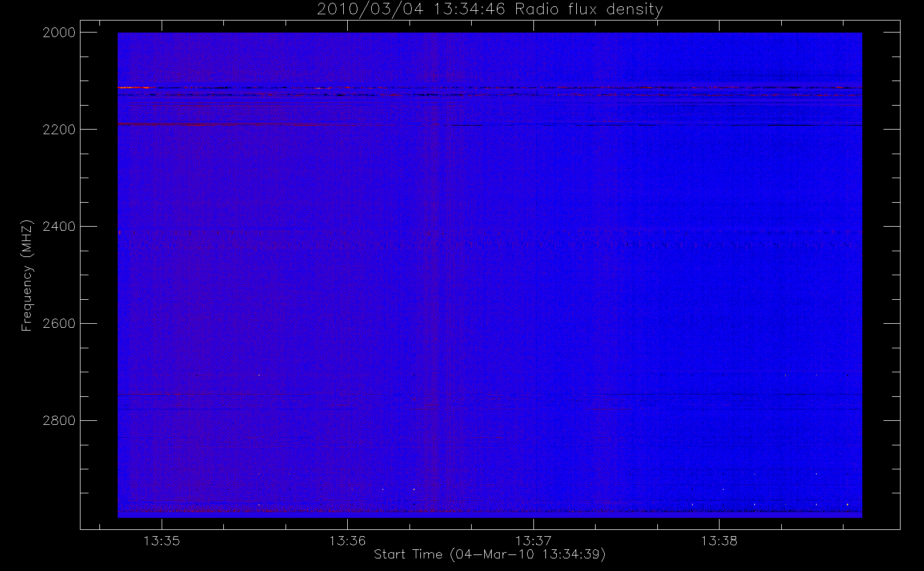Click the 2400 frequency tick label
Screen dimensions: 924x571
59,227
